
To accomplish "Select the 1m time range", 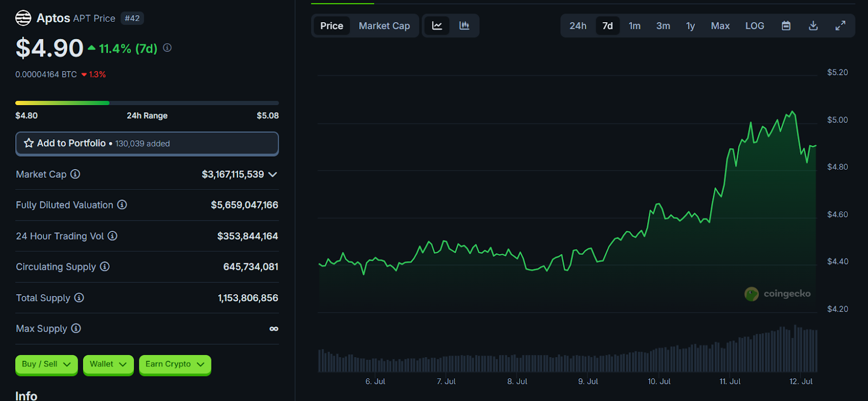I will click(x=635, y=25).
